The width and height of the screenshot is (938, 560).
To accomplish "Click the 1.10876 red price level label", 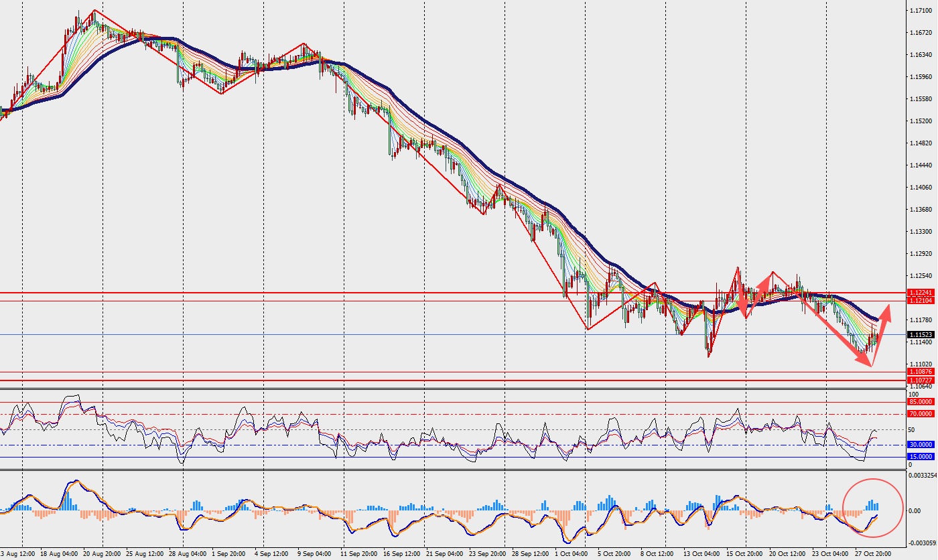I will pyautogui.click(x=920, y=371).
